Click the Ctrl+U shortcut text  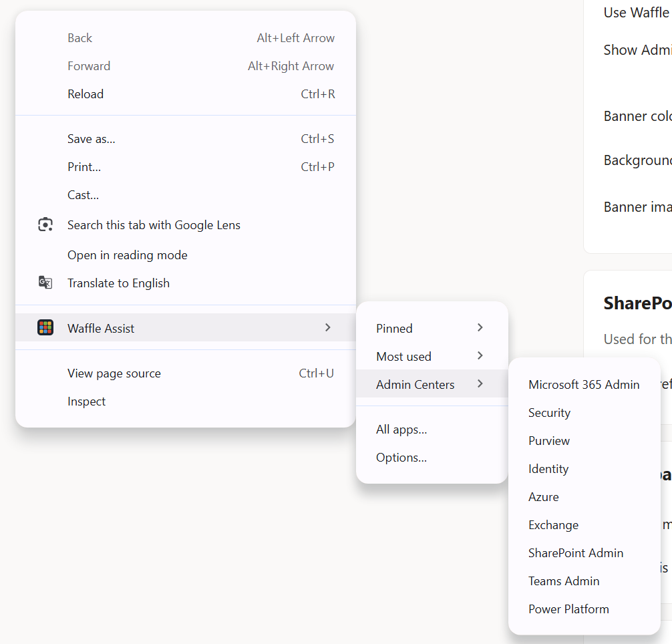tap(316, 373)
